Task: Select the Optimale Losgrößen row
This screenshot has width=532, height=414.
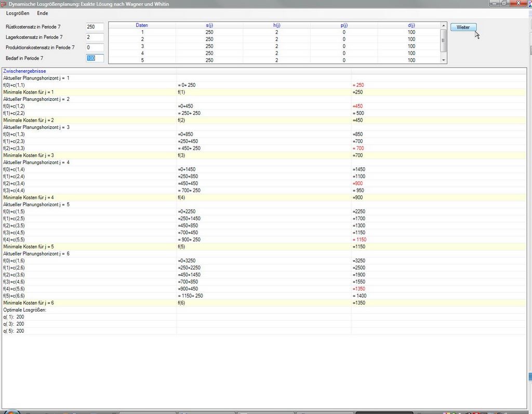Action: pyautogui.click(x=24, y=310)
